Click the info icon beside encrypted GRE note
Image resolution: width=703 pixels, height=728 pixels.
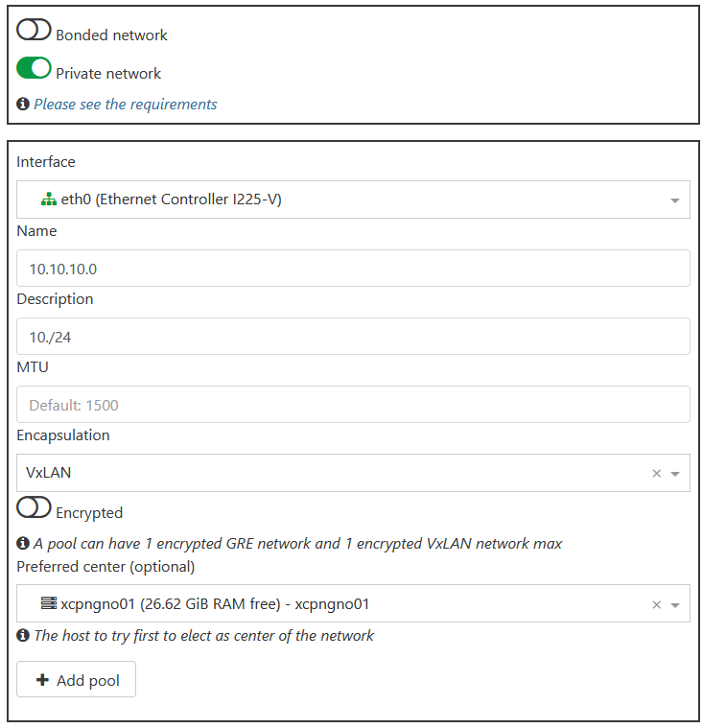click(23, 543)
